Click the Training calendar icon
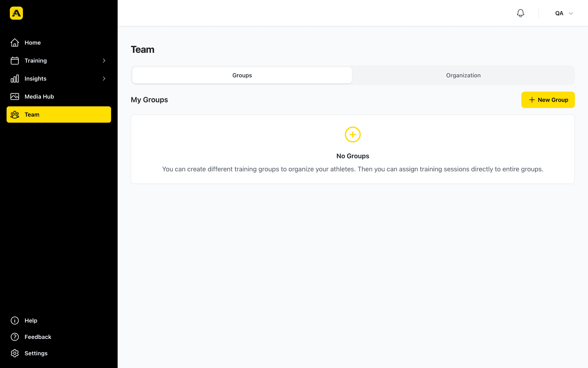This screenshot has height=368, width=588. 15,61
